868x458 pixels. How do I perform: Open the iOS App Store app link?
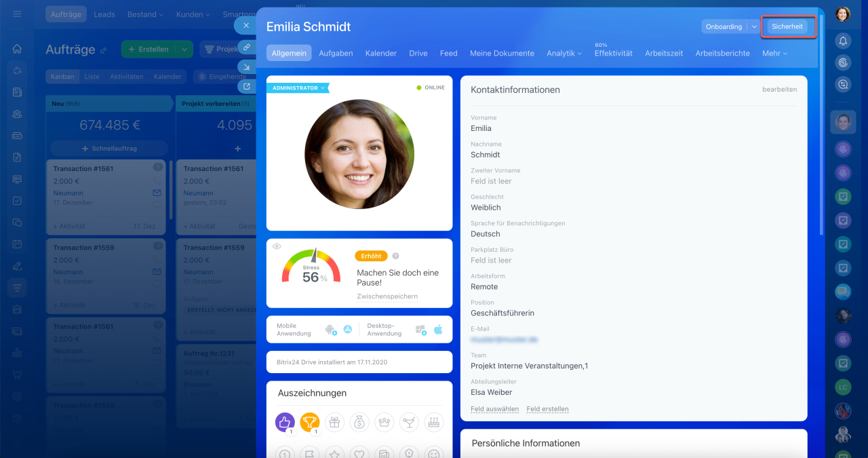pyautogui.click(x=347, y=330)
